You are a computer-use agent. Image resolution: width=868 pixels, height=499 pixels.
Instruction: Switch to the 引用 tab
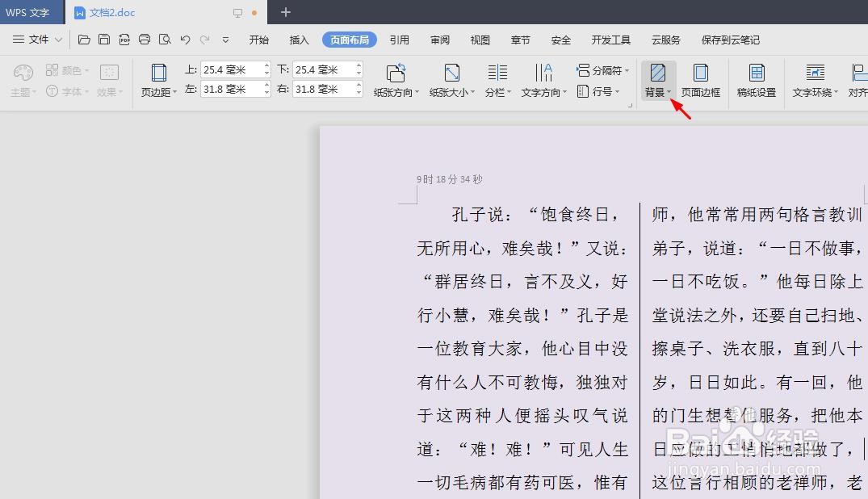pos(399,40)
